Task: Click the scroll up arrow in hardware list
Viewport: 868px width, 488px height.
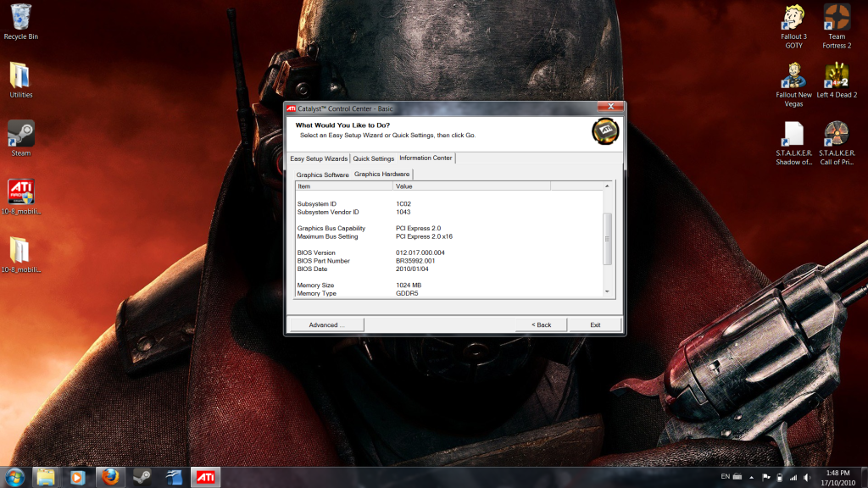Action: pos(607,186)
